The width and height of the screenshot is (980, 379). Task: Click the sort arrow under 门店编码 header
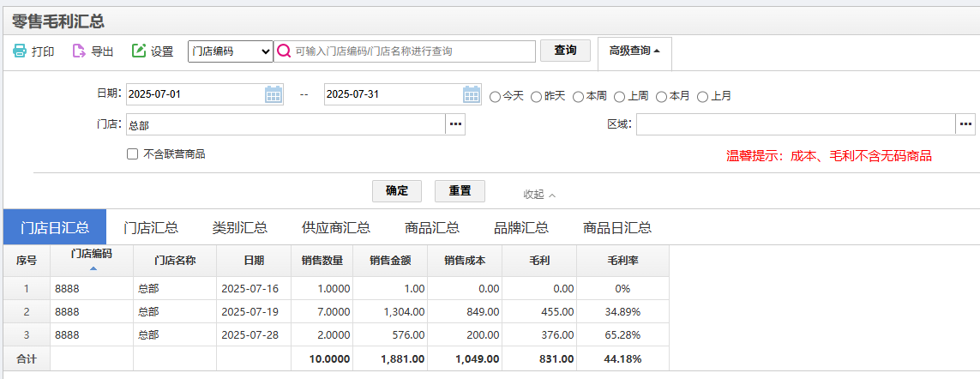93,269
